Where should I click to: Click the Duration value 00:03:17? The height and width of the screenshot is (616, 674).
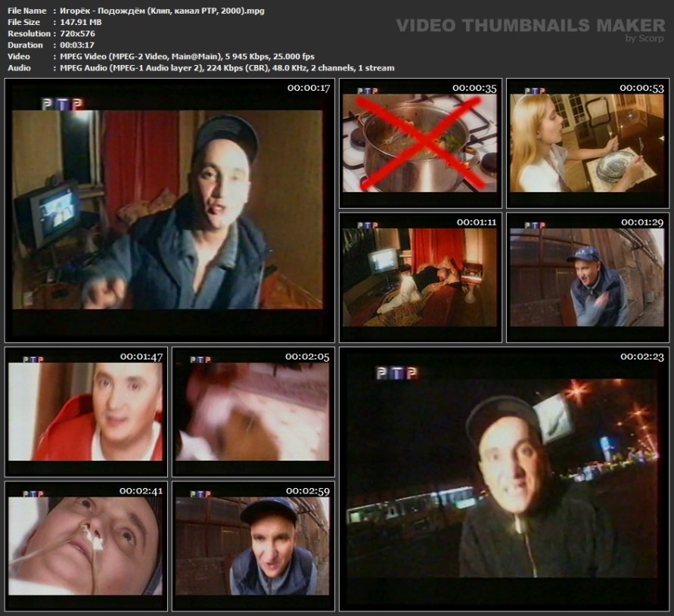pyautogui.click(x=77, y=45)
